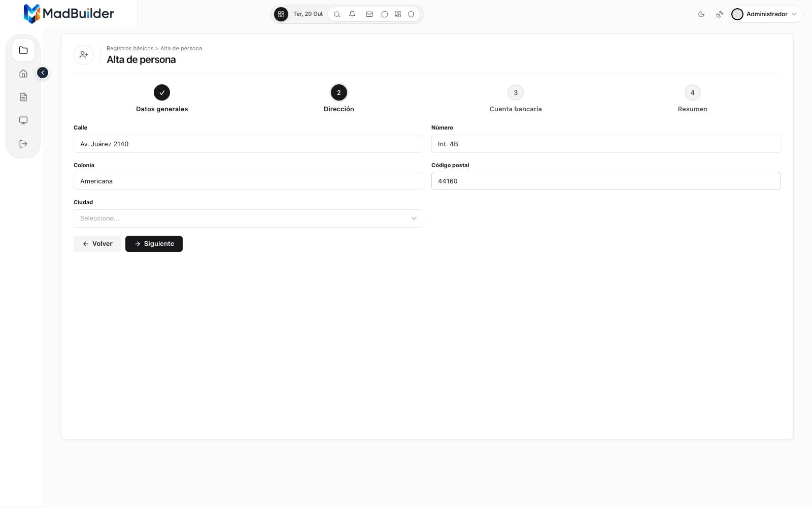The width and height of the screenshot is (812, 508).
Task: Open search from the top toolbar
Action: click(x=337, y=14)
